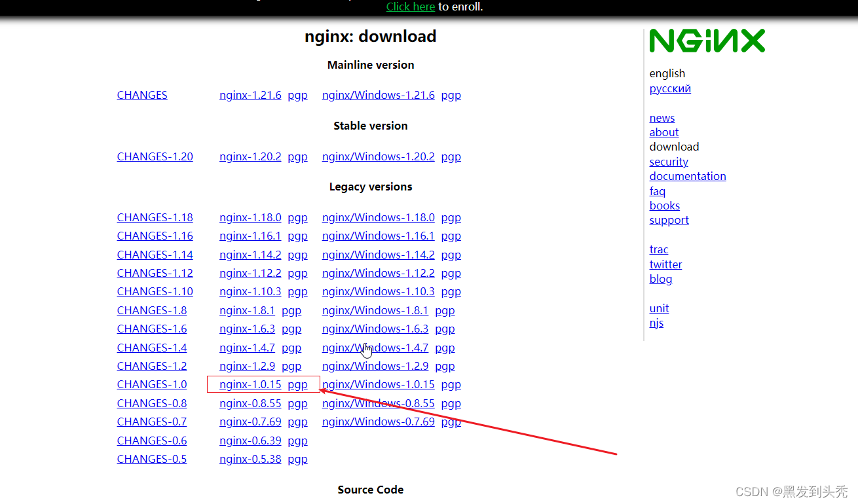Download nginx-1.16.1

click(x=250, y=236)
